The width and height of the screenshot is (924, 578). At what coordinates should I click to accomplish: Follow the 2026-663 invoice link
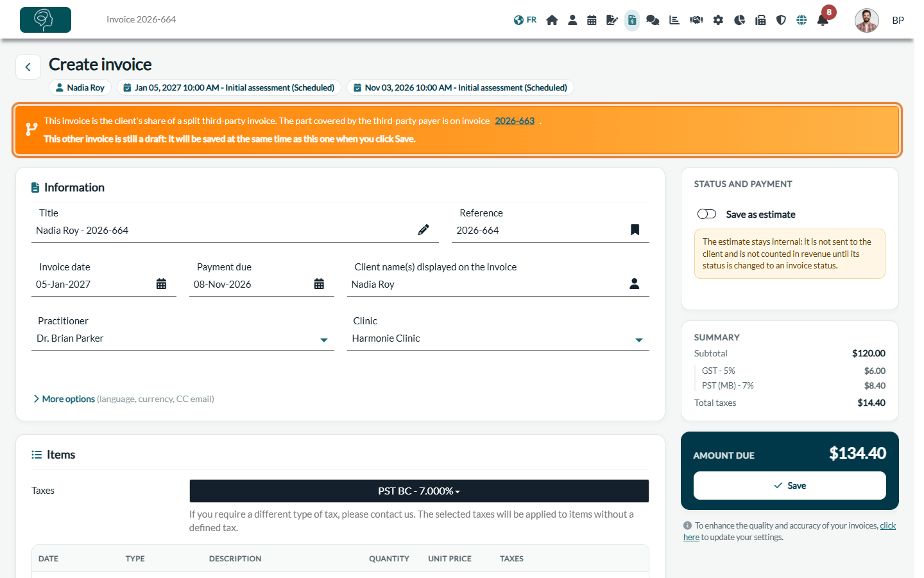point(515,121)
